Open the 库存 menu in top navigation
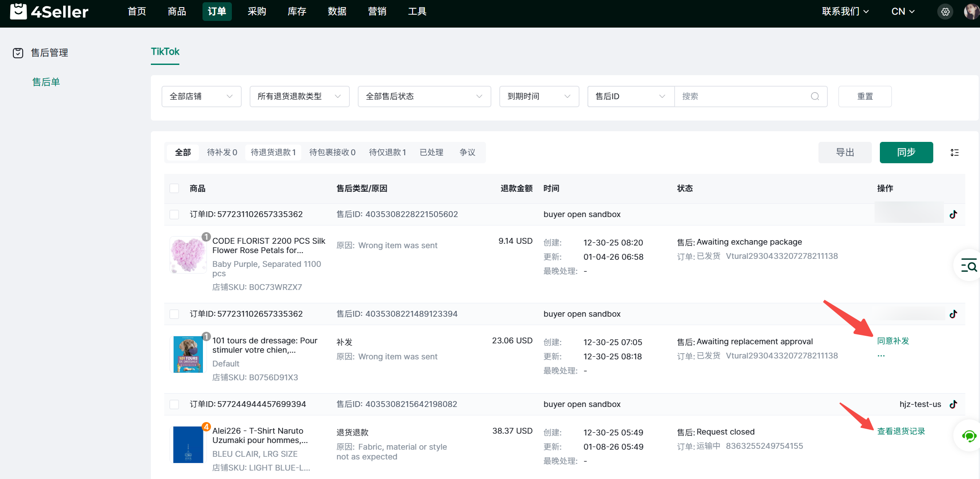This screenshot has height=479, width=980. (297, 12)
